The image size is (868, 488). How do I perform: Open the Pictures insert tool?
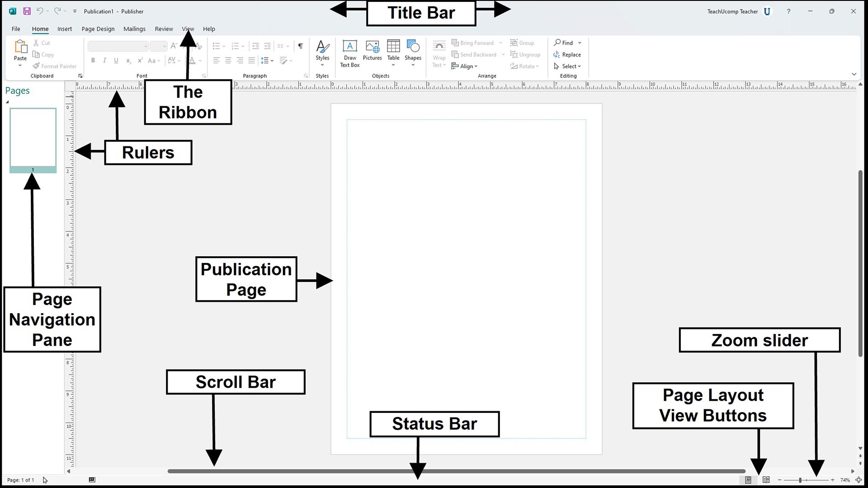(x=372, y=51)
